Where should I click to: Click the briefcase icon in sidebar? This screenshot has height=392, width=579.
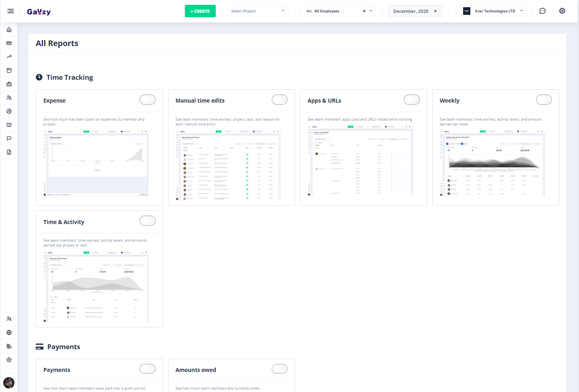(9, 84)
